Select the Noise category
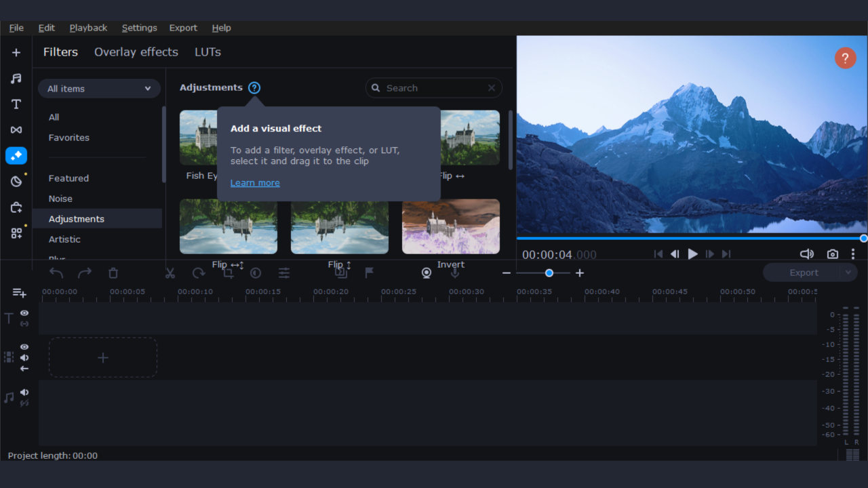Viewport: 868px width, 488px height. 60,199
